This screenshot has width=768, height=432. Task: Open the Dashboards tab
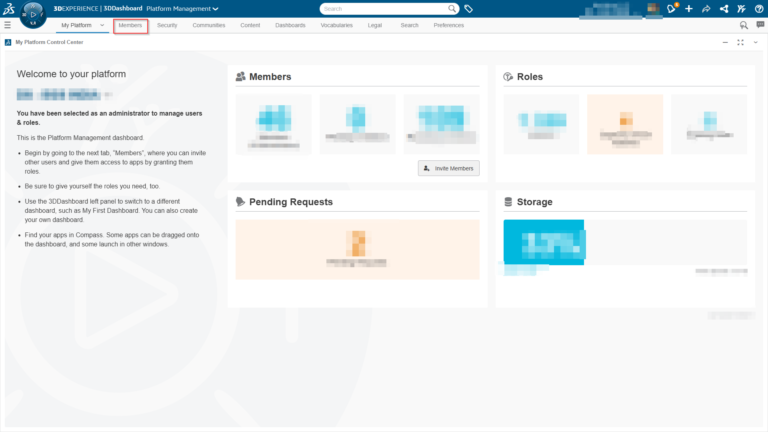290,25
